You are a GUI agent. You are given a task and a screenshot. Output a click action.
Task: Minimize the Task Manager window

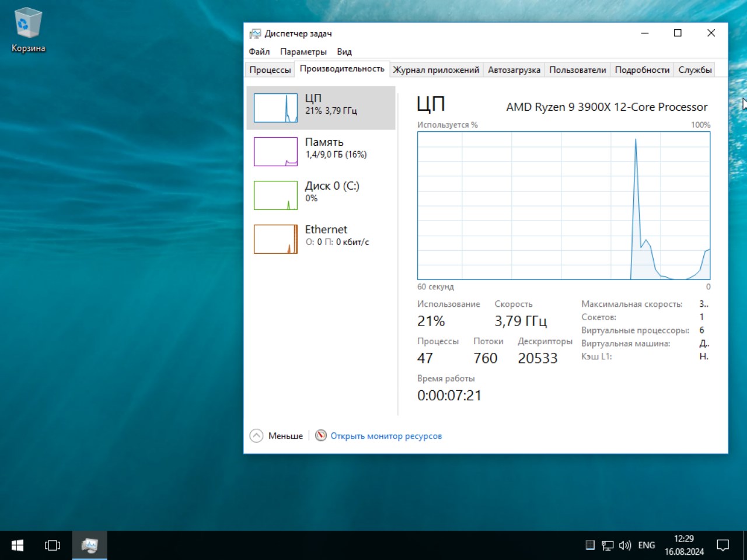click(645, 33)
